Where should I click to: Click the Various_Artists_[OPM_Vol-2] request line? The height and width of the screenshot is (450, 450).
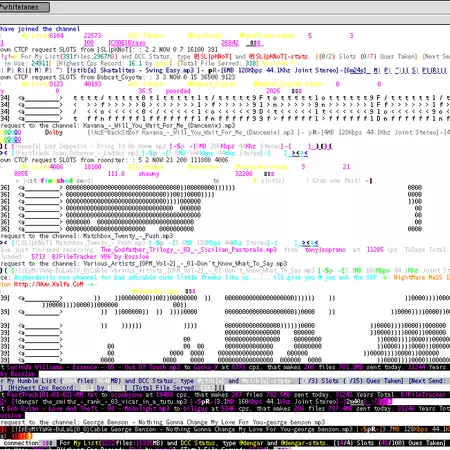pyautogui.click(x=143, y=264)
